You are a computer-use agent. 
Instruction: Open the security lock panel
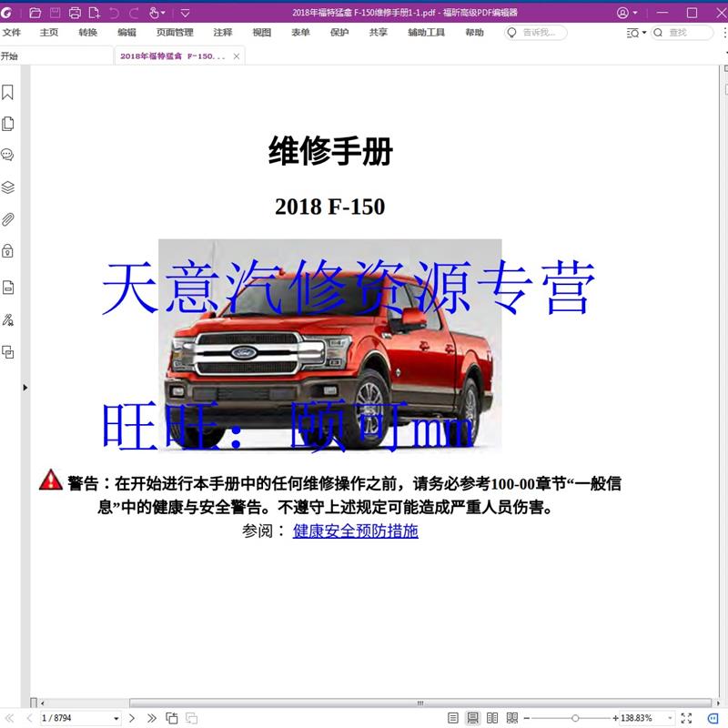coord(7,251)
